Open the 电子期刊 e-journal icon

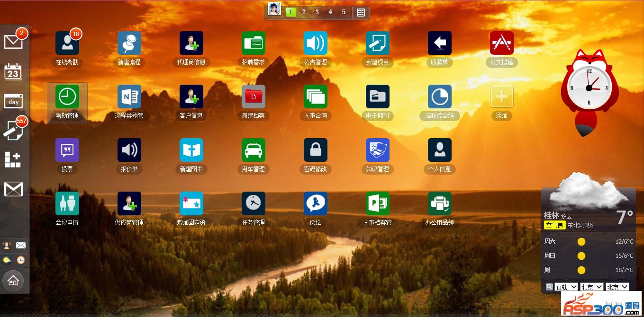point(378,97)
